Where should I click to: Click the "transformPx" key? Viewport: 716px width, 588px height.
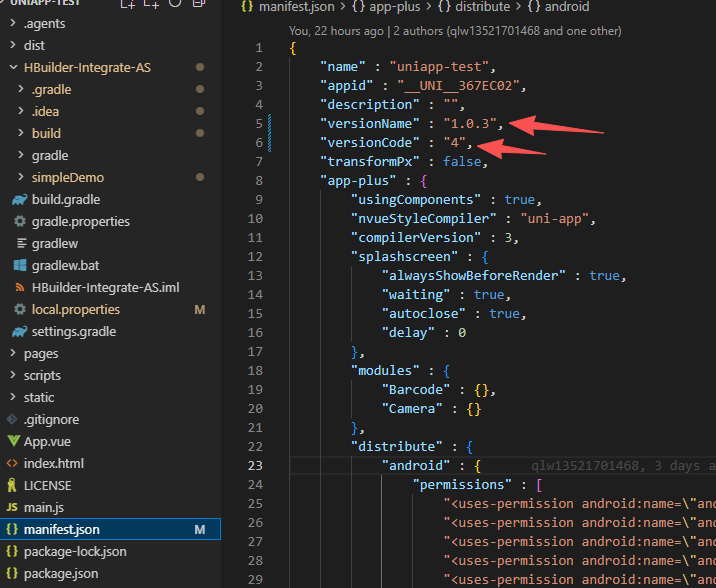369,162
